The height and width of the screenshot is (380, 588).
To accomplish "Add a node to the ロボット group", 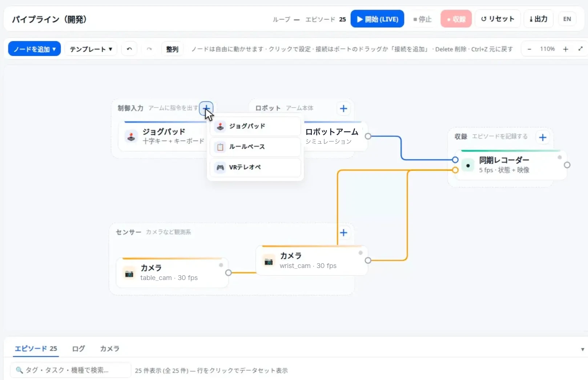I will (x=343, y=108).
